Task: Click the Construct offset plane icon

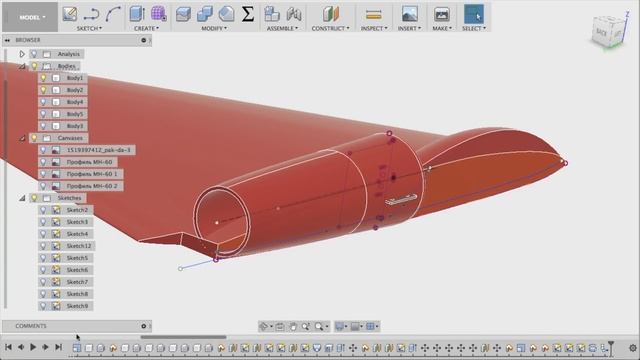Action: coord(331,14)
